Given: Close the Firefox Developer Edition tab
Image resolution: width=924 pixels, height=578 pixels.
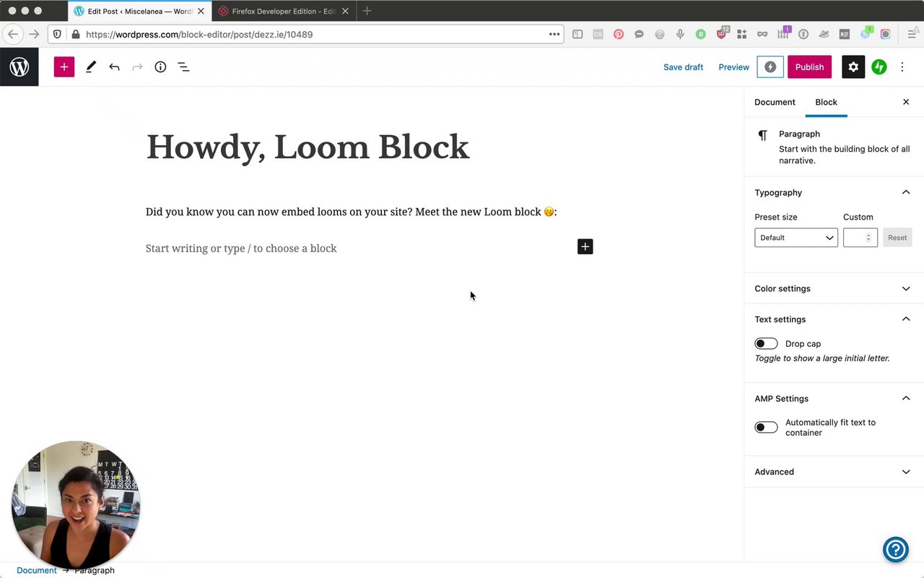Looking at the screenshot, I should [x=345, y=12].
